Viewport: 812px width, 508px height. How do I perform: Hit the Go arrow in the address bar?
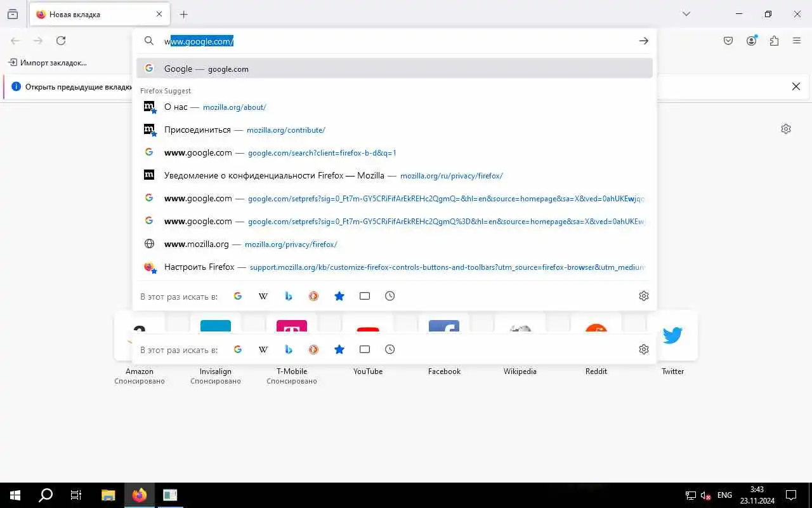click(643, 41)
